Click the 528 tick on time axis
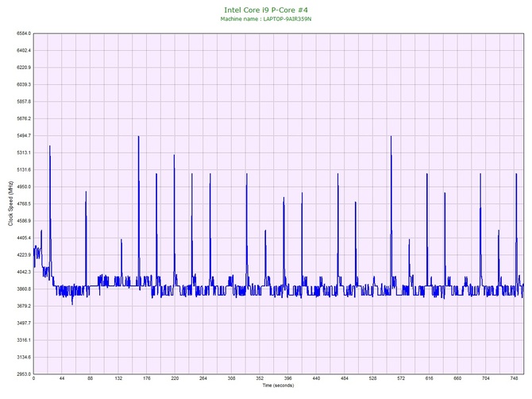Screen dimensions: 532x399 tap(372, 378)
